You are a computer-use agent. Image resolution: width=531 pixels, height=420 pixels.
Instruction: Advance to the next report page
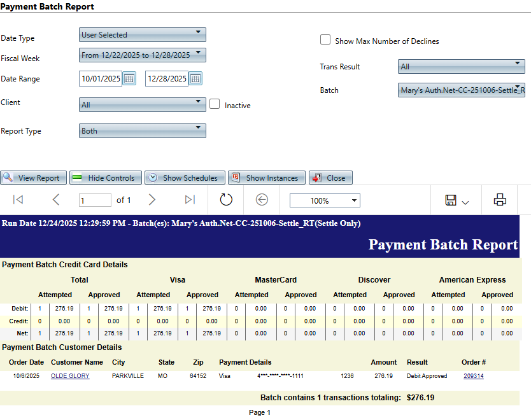point(152,200)
